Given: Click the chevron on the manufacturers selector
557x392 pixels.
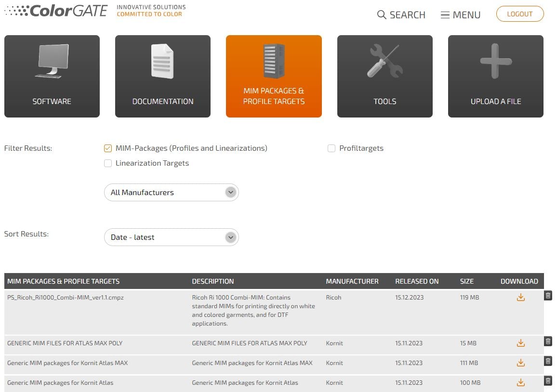Looking at the screenshot, I should 230,192.
